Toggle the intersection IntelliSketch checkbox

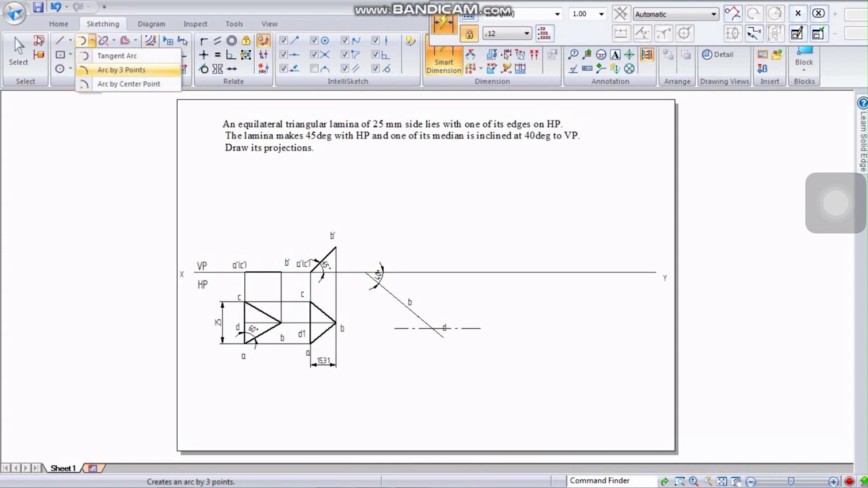click(314, 54)
